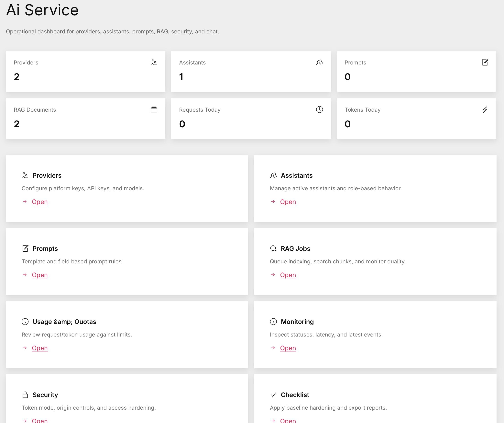
Task: Click the people icon in Assistants stat card
Action: click(x=319, y=63)
